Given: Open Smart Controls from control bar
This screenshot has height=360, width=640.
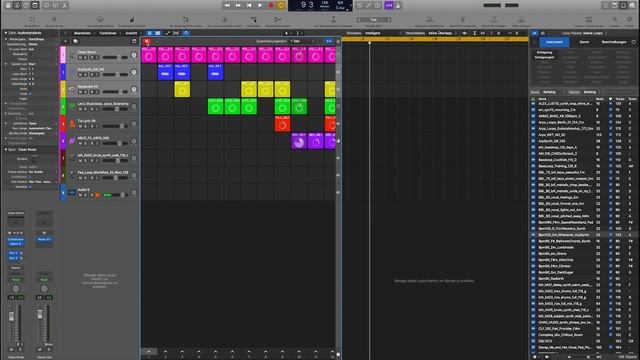Looking at the screenshot, I should coord(47,5).
